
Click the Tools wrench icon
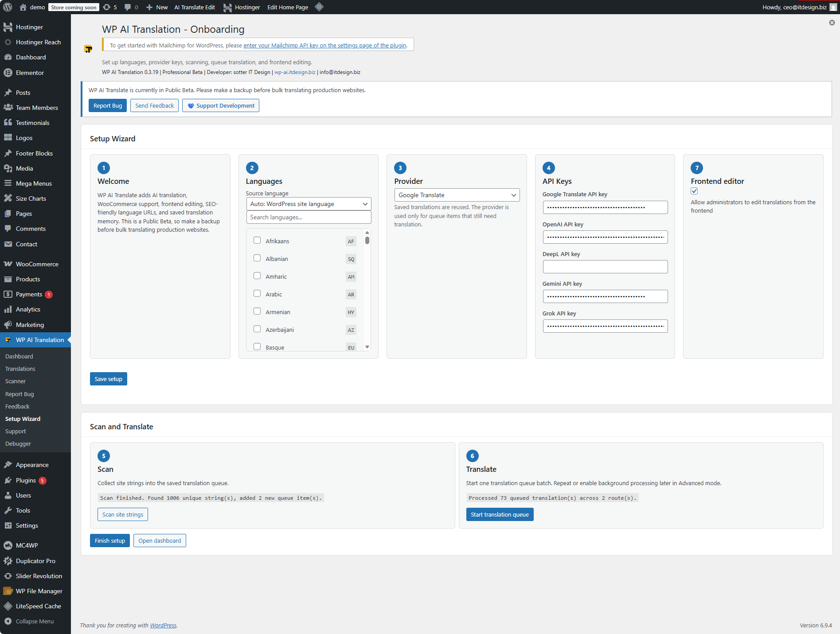click(8, 510)
